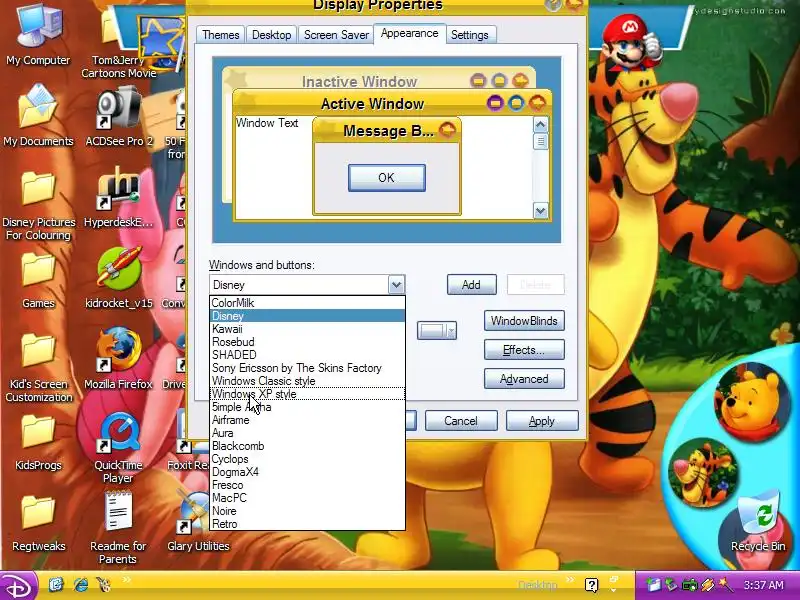Select Fresco in the skin list
800x600 pixels.
tap(307, 485)
